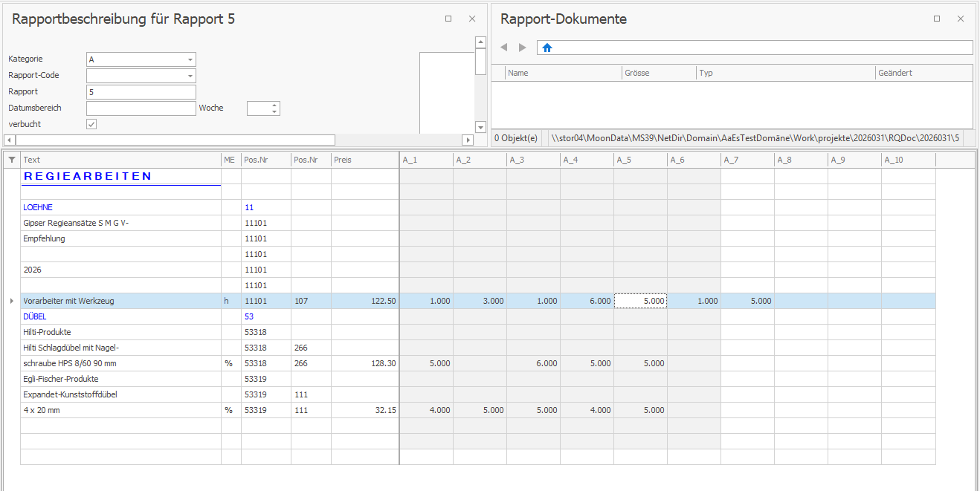Click the Rapport input field
The image size is (980, 491).
(141, 92)
